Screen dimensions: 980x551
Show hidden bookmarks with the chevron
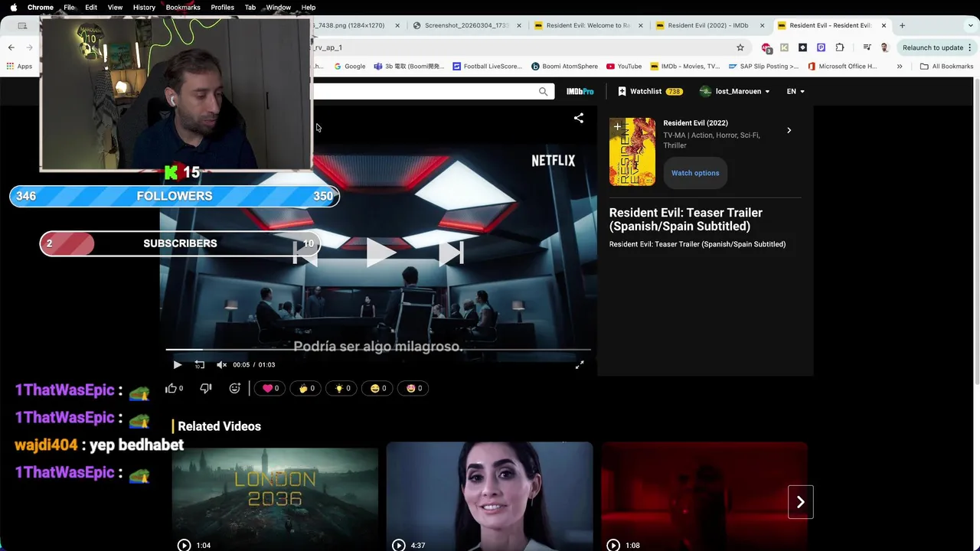(900, 67)
